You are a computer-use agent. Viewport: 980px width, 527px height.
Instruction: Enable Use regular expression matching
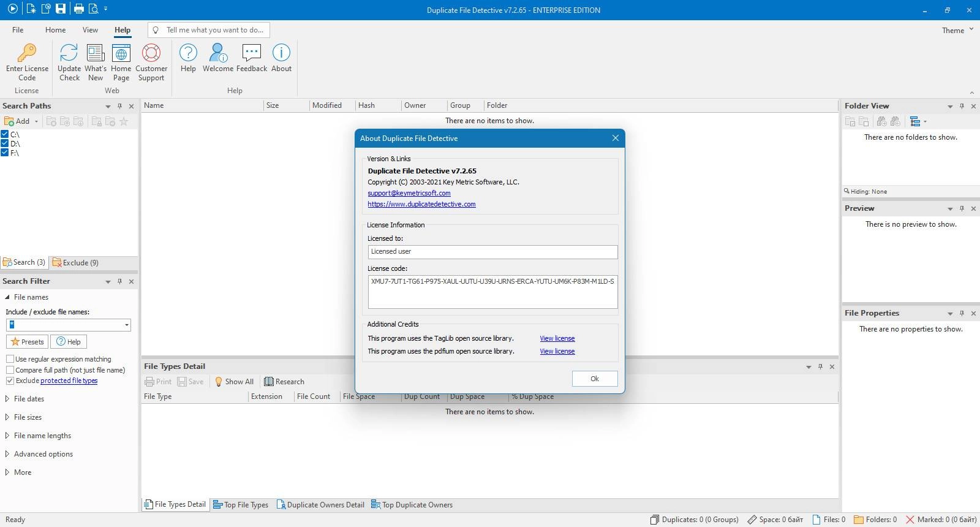(10, 359)
